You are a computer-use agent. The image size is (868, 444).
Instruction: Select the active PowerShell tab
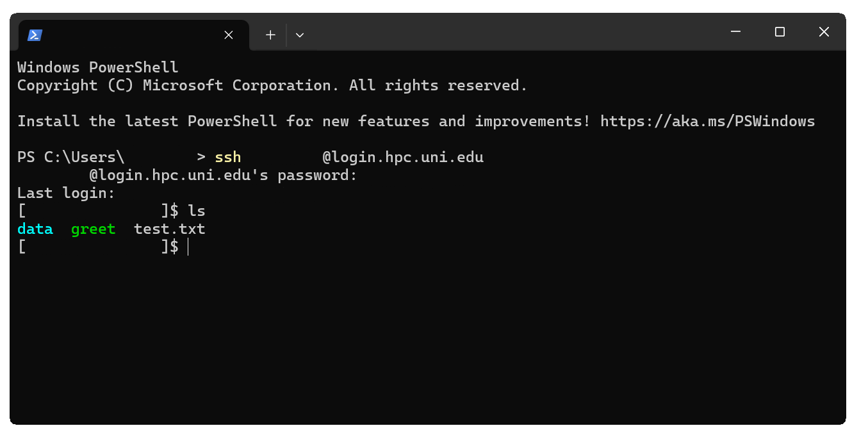[128, 35]
